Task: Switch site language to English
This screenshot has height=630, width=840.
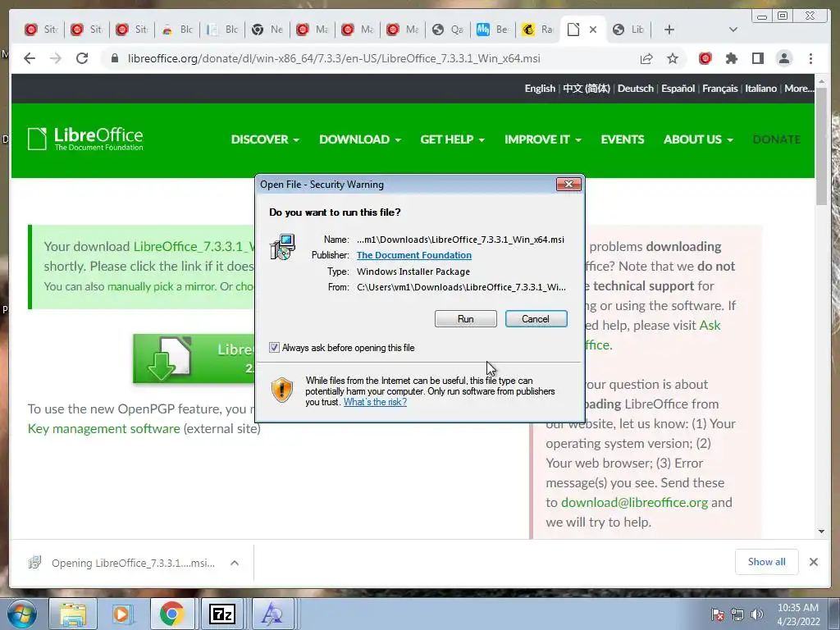Action: pyautogui.click(x=540, y=89)
